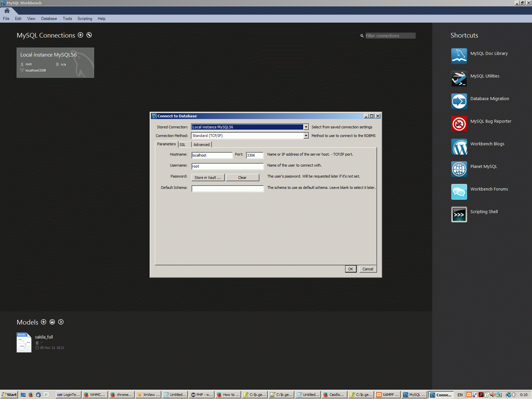Switch to the Свобо... taskbar button

point(334,395)
